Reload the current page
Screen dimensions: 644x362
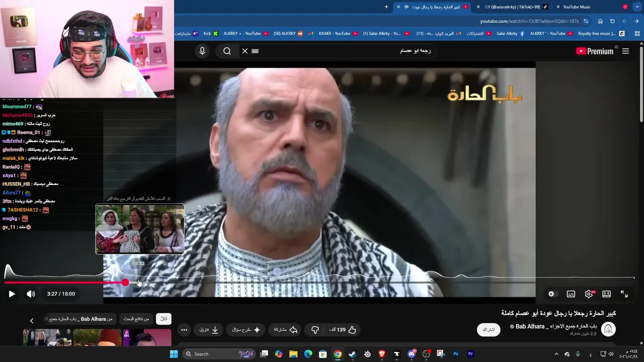click(x=612, y=21)
